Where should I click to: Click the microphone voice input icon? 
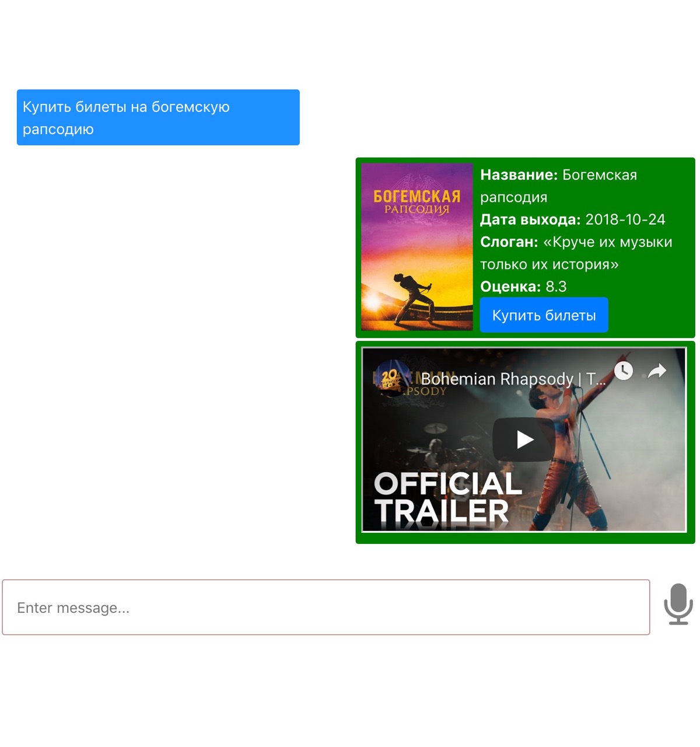678,604
